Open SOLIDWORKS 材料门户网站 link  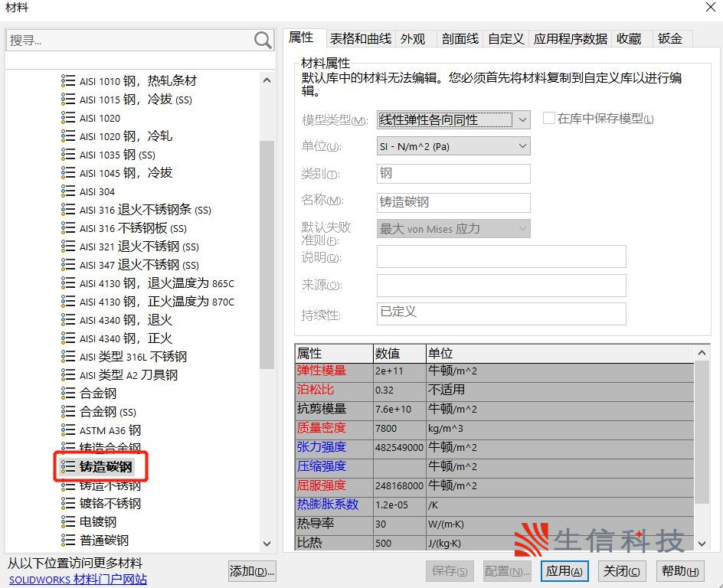click(x=78, y=580)
